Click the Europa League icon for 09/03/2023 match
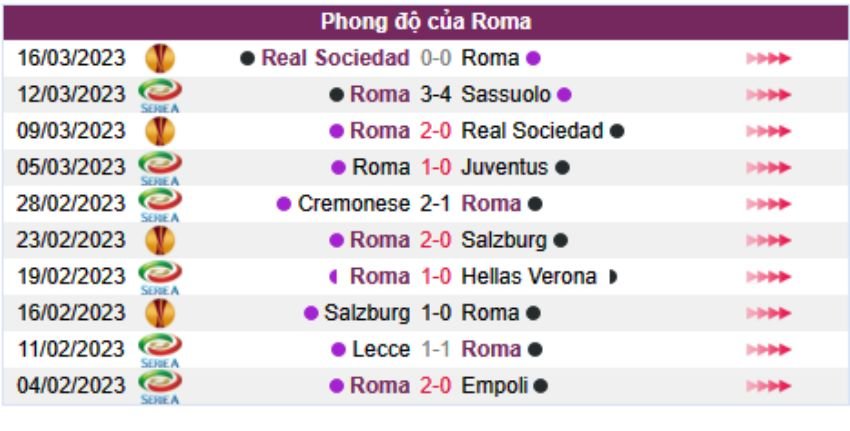Screen dimensions: 850x431 pyautogui.click(x=159, y=131)
